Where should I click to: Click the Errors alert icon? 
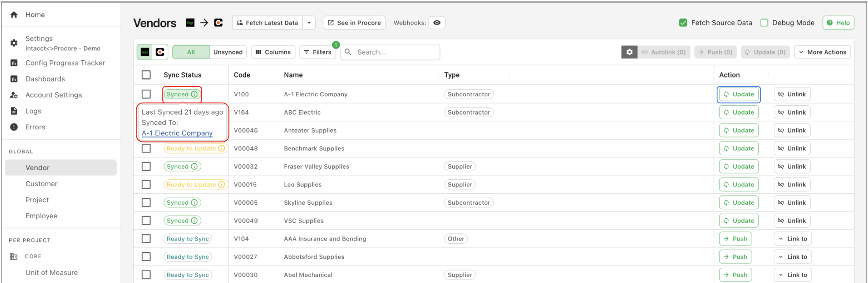tap(14, 127)
